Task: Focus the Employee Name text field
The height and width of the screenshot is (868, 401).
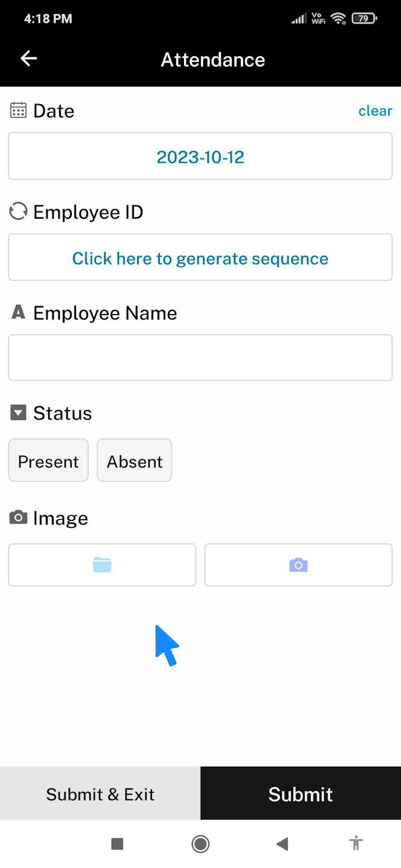Action: pyautogui.click(x=200, y=357)
